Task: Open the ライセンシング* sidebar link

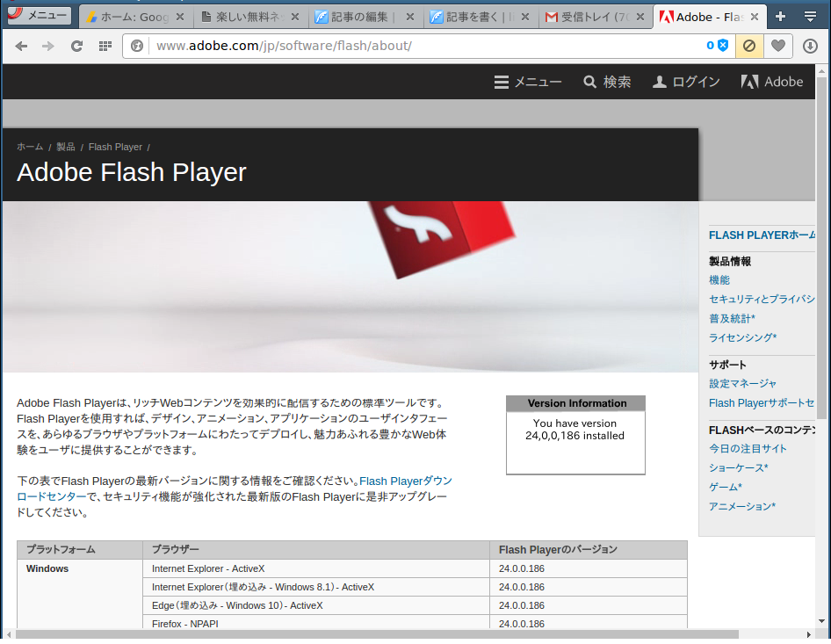Action: click(742, 337)
